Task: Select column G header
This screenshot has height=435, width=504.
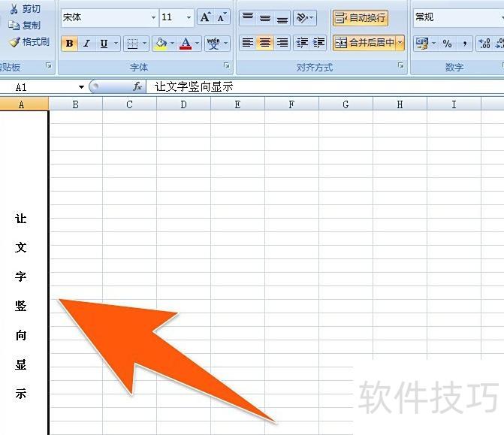Action: point(346,104)
